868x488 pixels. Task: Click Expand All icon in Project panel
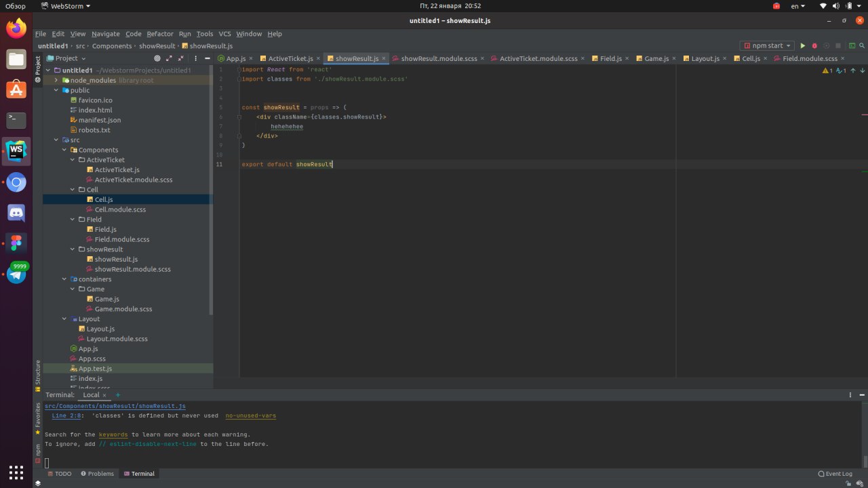pyautogui.click(x=169, y=58)
